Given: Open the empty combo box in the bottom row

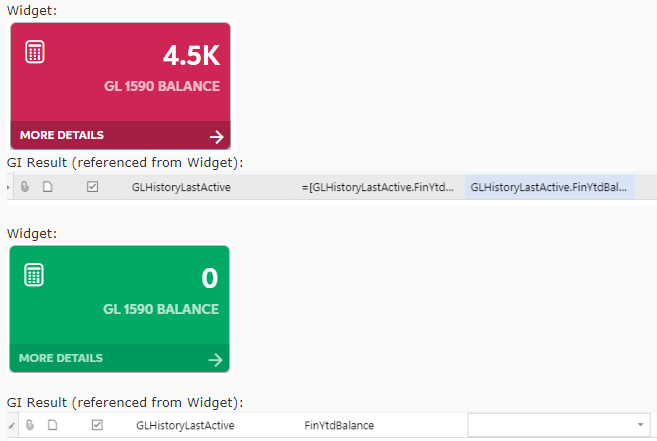Looking at the screenshot, I should pyautogui.click(x=552, y=426).
